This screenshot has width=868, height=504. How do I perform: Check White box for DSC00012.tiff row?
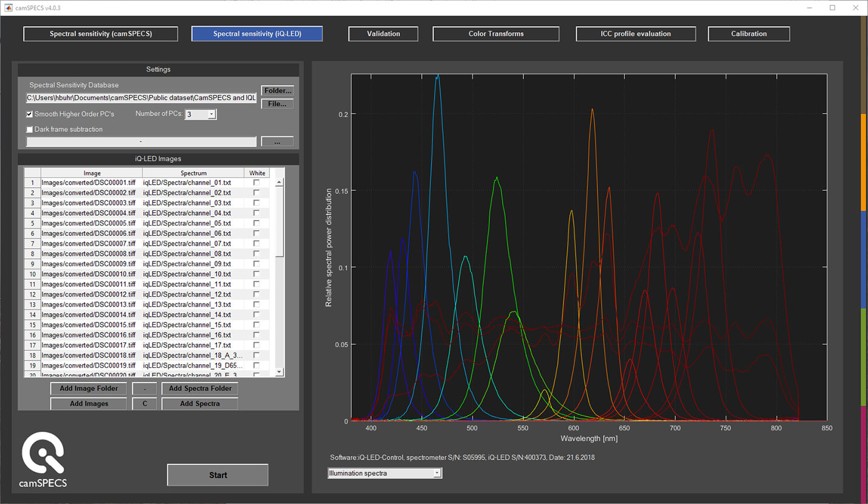click(x=257, y=294)
